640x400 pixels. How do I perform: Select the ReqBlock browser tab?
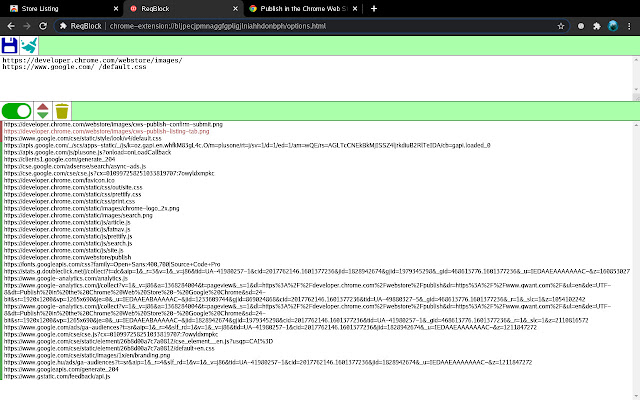coord(182,9)
